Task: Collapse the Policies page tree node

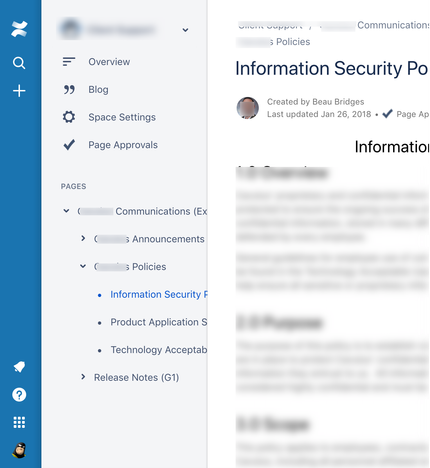Action: (83, 266)
